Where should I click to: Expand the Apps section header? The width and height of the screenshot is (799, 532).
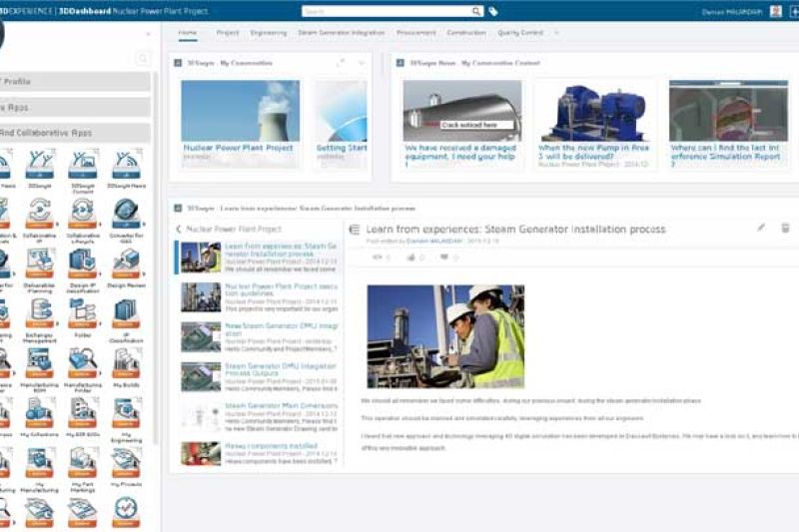point(75,108)
